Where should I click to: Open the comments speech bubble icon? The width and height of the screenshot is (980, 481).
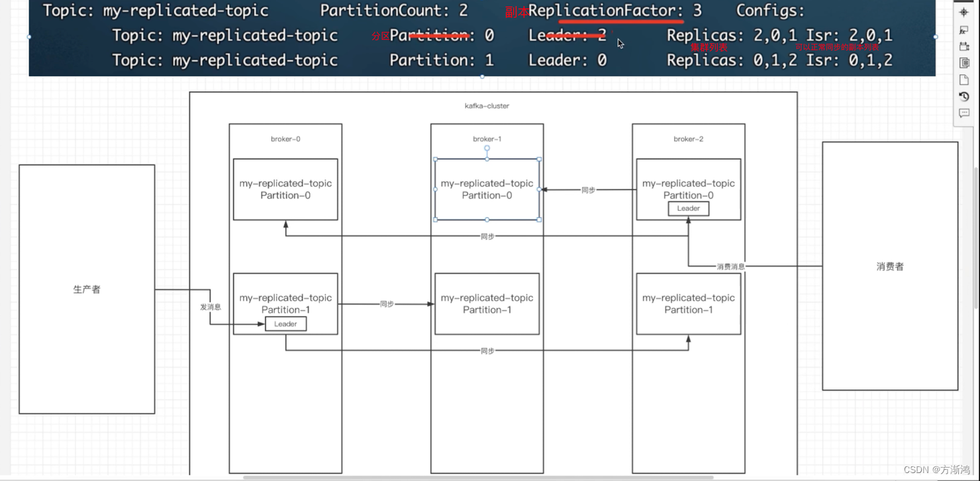(x=963, y=113)
